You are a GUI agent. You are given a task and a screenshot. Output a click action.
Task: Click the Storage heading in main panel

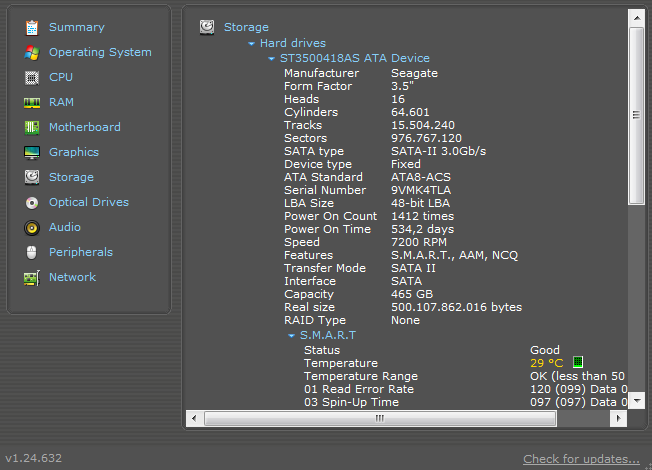click(x=246, y=27)
